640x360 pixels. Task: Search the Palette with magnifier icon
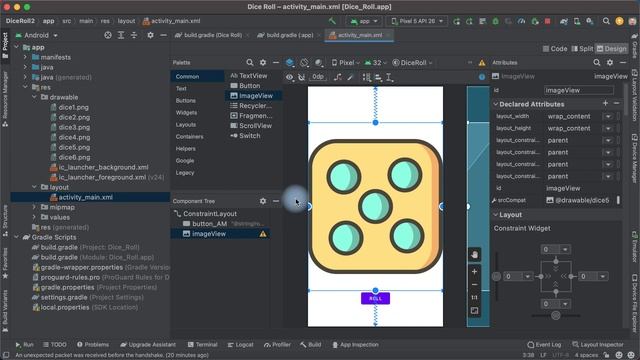250,62
